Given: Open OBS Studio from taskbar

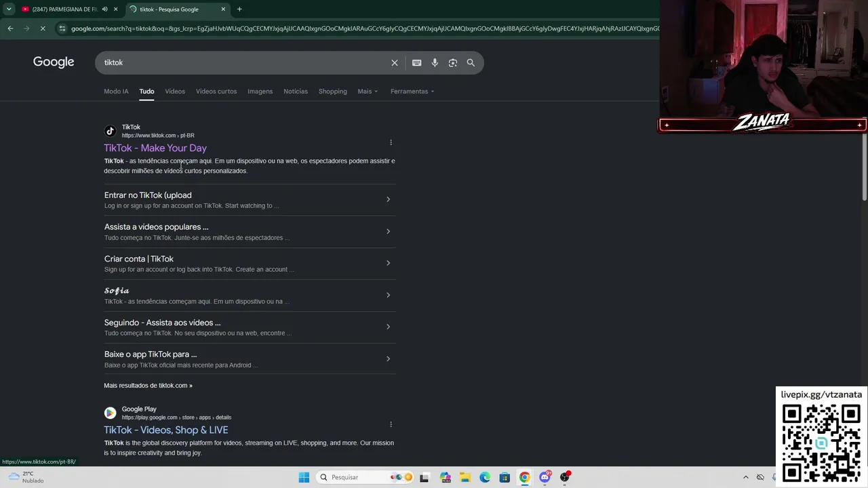Looking at the screenshot, I should tap(565, 477).
